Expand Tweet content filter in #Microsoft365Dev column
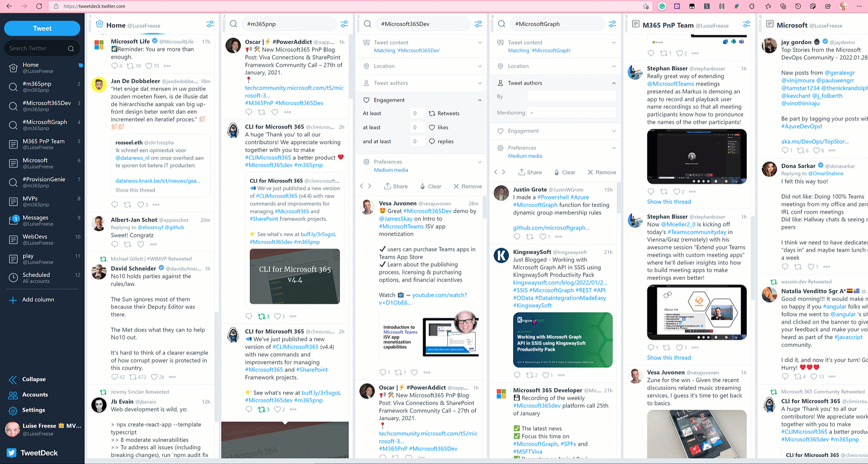 [x=422, y=46]
